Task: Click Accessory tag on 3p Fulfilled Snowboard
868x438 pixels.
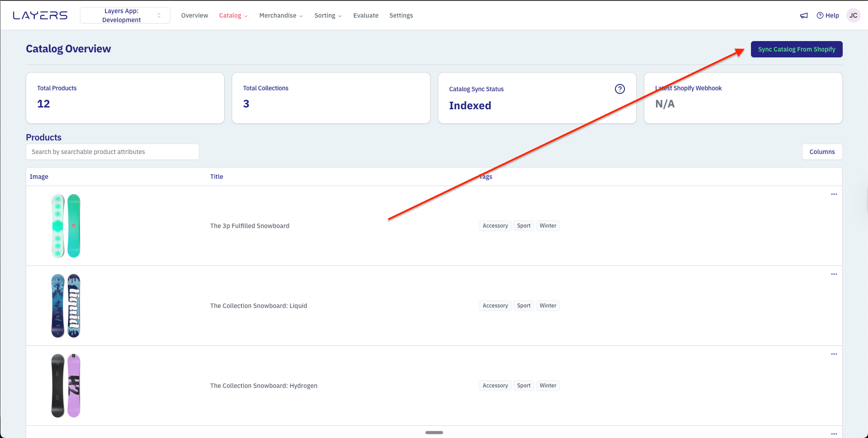Action: [x=495, y=226]
